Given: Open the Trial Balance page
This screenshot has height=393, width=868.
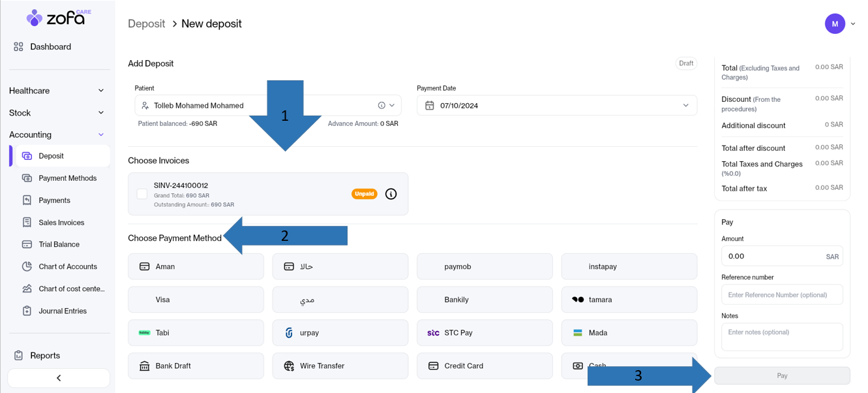Looking at the screenshot, I should (59, 244).
